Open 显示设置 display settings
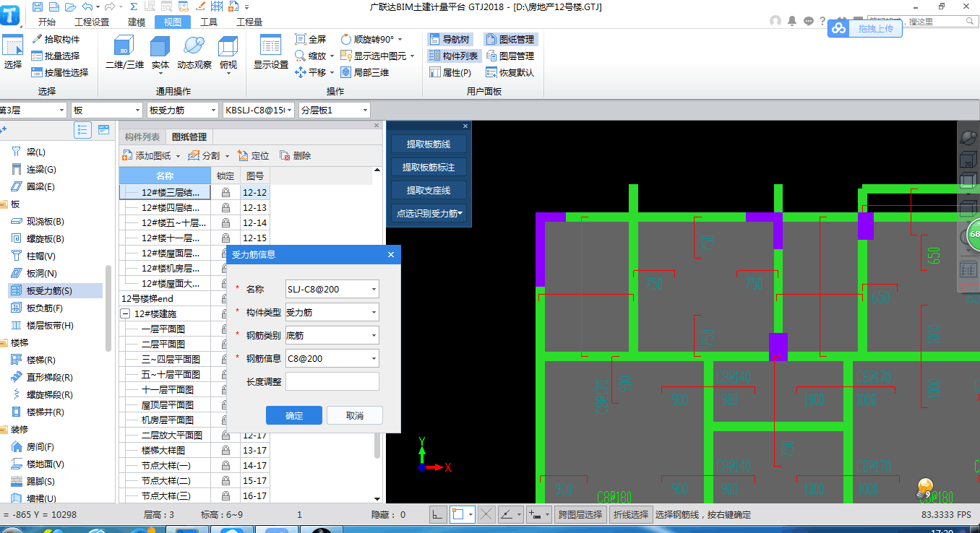Viewport: 980px width, 533px height. point(271,52)
